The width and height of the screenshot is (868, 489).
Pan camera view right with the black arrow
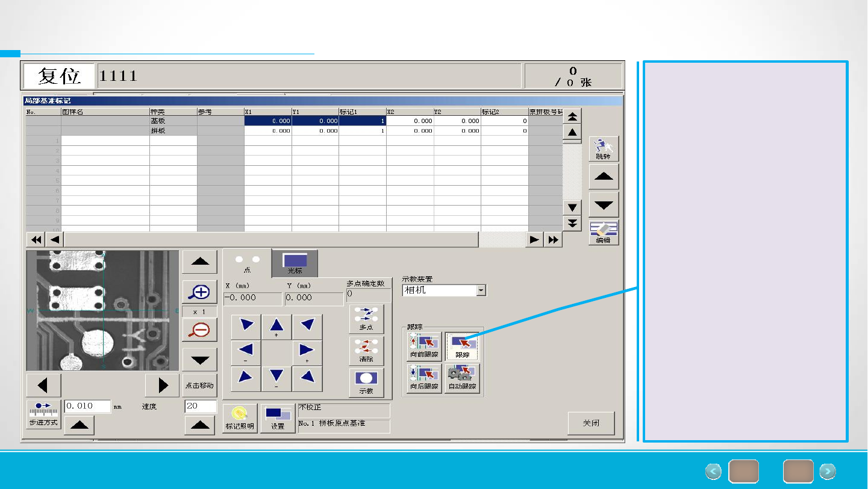[x=162, y=385]
